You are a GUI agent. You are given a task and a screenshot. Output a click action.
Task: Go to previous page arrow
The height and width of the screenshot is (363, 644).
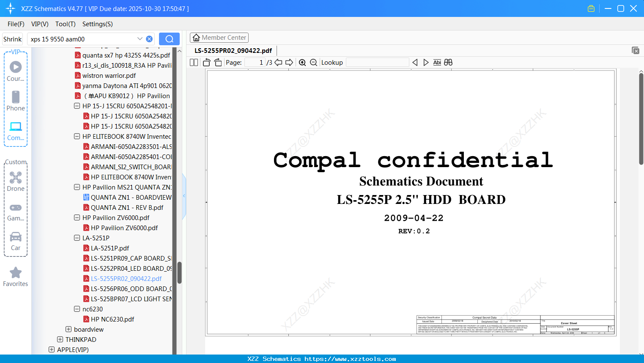click(278, 62)
